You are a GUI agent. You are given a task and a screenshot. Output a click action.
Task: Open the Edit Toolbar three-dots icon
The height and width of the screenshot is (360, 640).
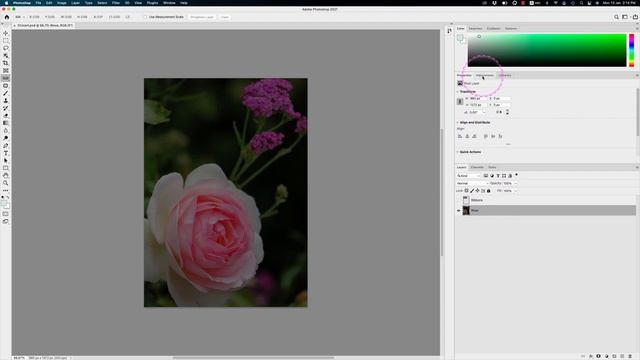tap(6, 191)
